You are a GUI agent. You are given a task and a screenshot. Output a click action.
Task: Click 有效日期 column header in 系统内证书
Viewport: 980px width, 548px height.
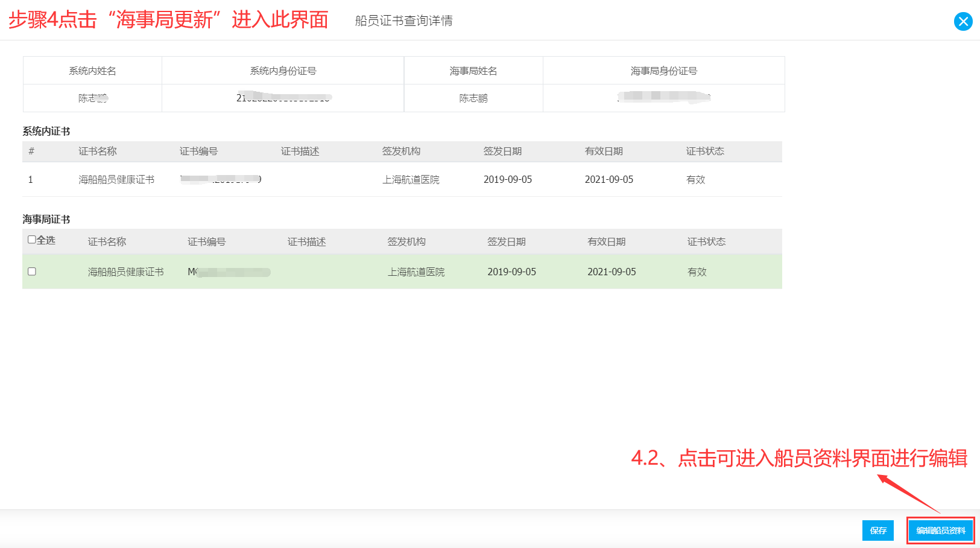click(604, 151)
